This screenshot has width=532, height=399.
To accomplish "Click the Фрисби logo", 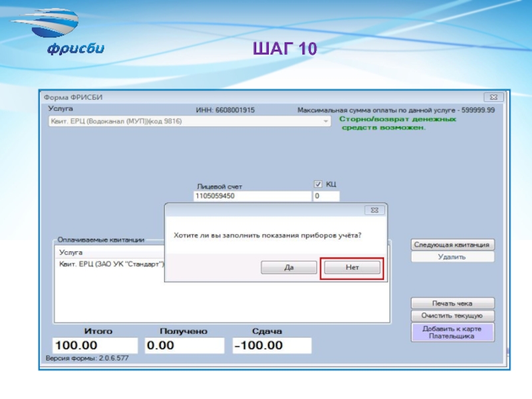I will pos(58,31).
